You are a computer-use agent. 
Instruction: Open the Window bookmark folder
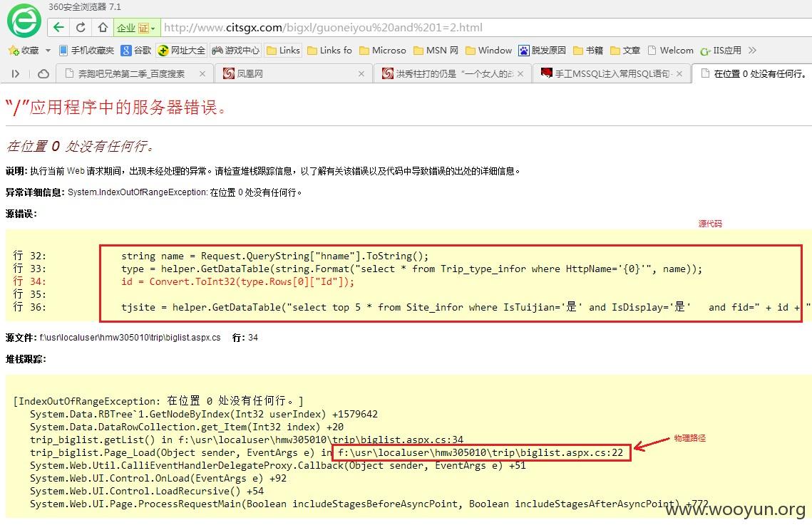[488, 50]
